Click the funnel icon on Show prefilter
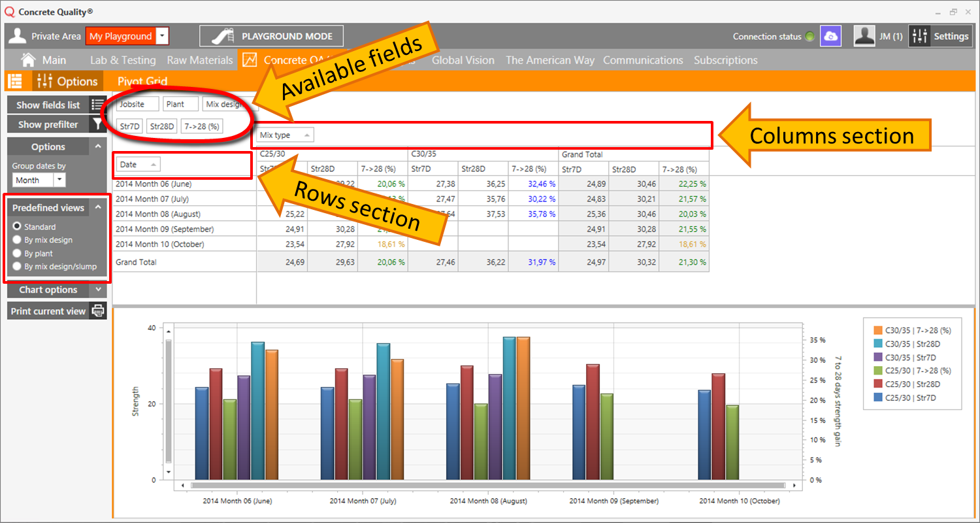 [97, 124]
